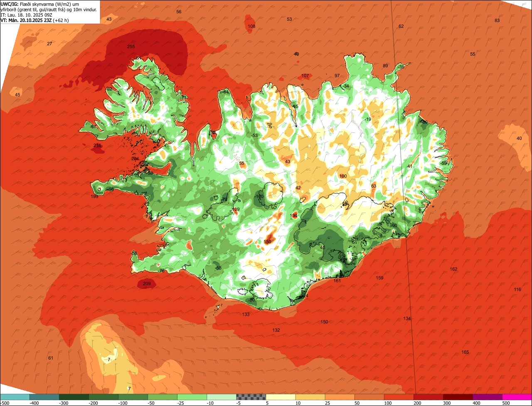Click the 200 to 300 crimson legend swatch
This screenshot has width=532, height=406.
click(428, 397)
